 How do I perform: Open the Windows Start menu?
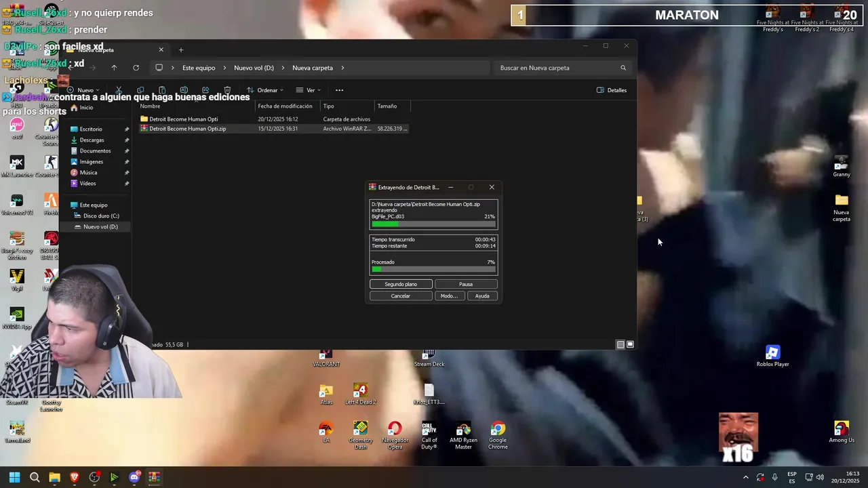(14, 477)
